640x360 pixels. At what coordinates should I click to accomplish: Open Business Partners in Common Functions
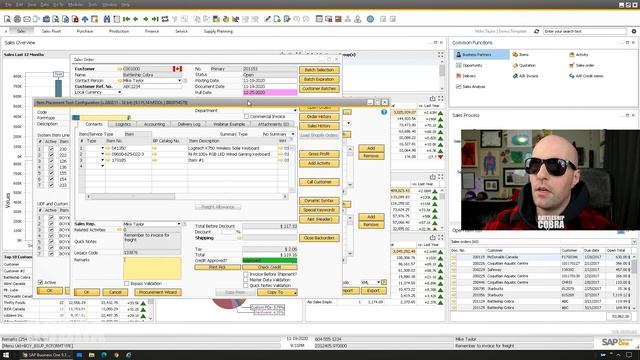coord(481,54)
